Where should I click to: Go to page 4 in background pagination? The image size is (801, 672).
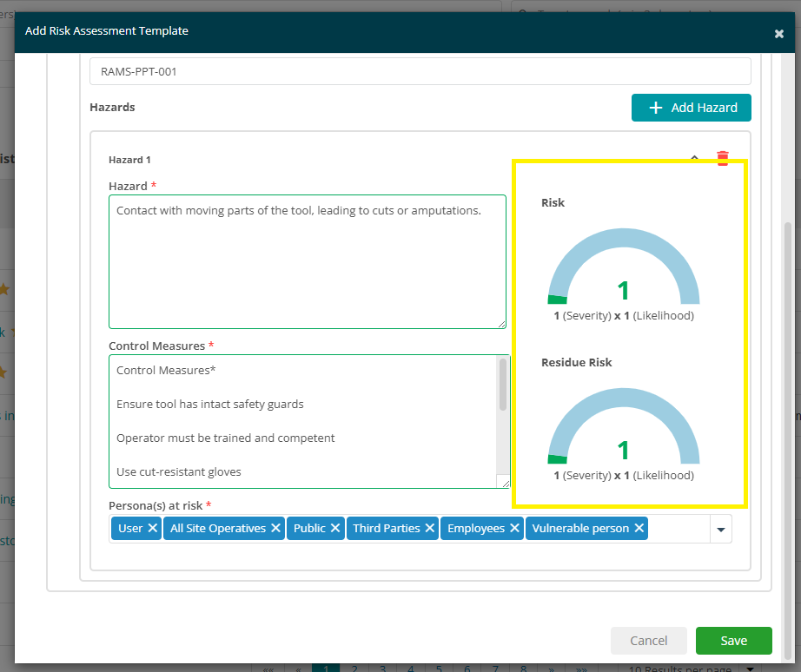click(x=411, y=668)
